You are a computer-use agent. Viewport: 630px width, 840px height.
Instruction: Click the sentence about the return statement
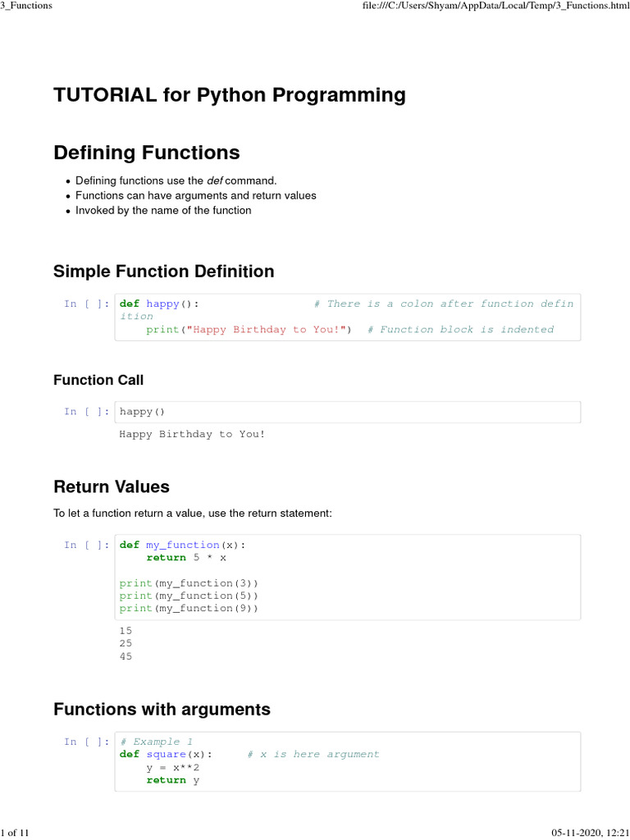(193, 513)
